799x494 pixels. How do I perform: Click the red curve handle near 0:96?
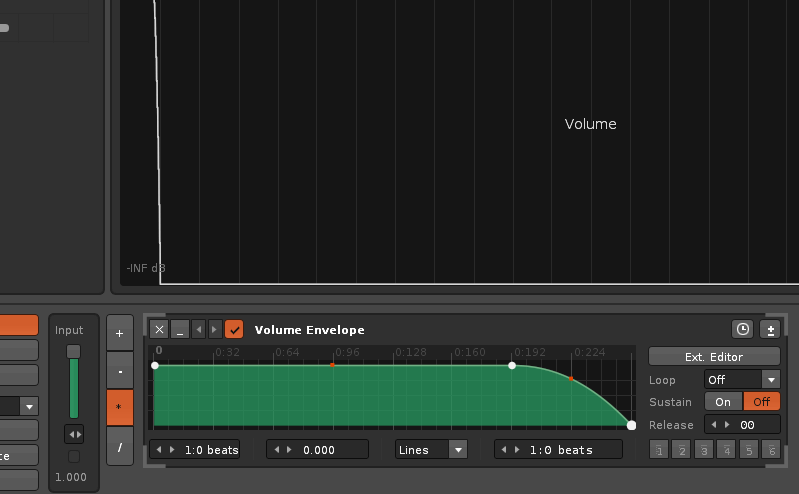click(332, 365)
